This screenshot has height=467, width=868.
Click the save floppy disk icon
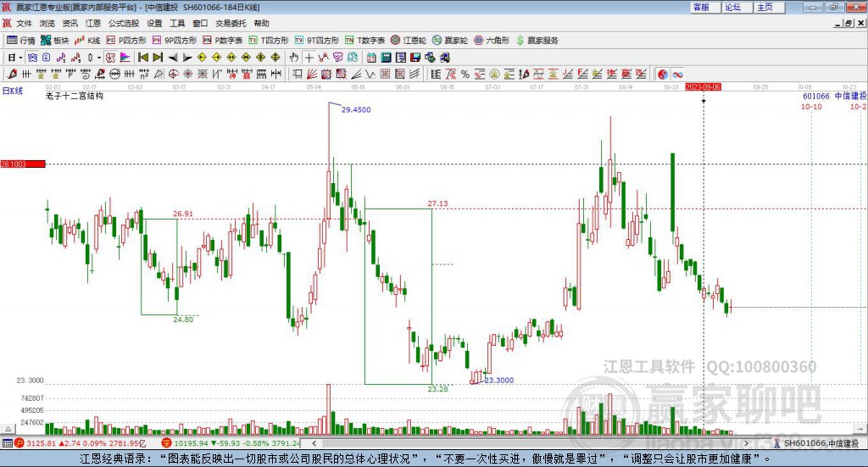point(415,58)
